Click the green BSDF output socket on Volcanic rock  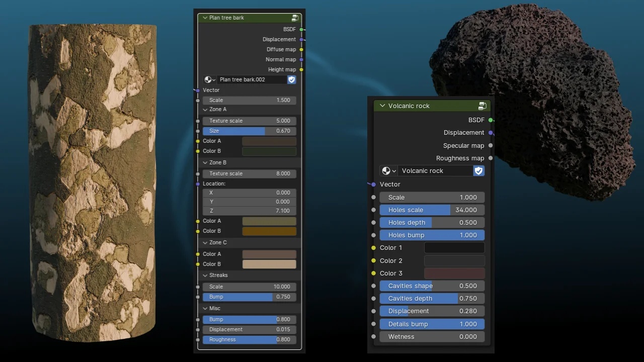tap(491, 120)
